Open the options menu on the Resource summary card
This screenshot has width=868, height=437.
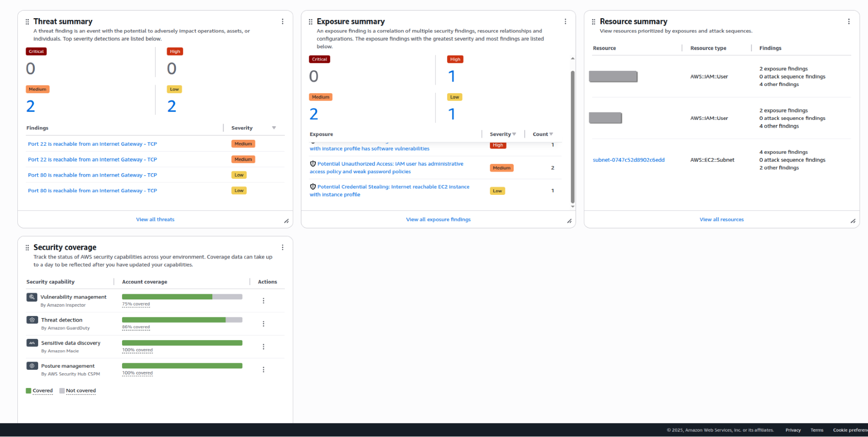point(849,21)
